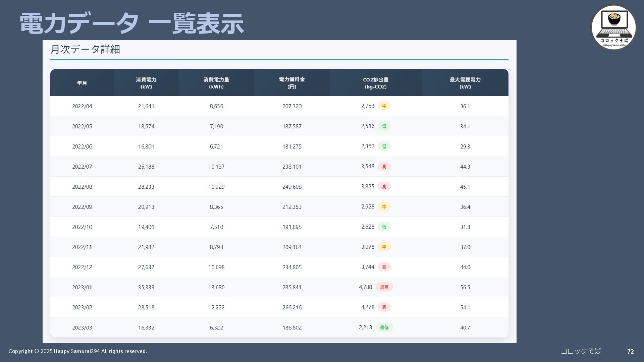Viewport: 644px width, 362px height.
Task: Click the 中 badge in 2022/11 row
Action: (384, 247)
